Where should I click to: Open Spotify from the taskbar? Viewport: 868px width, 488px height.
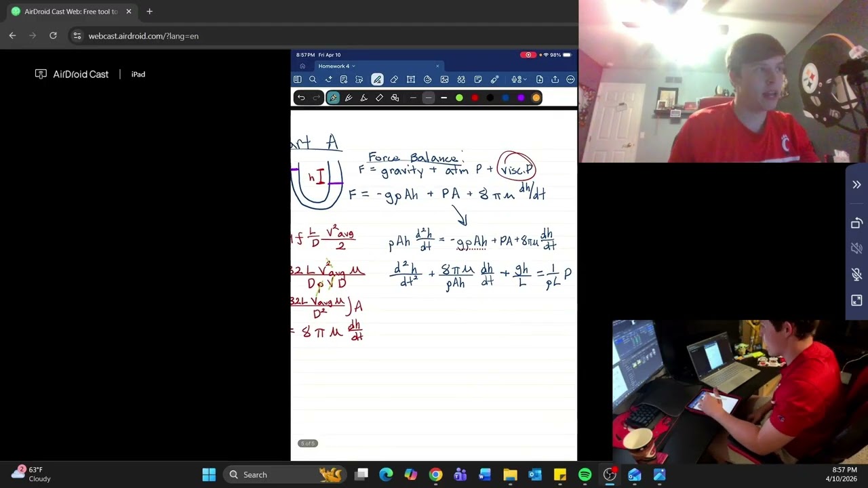[x=585, y=474]
